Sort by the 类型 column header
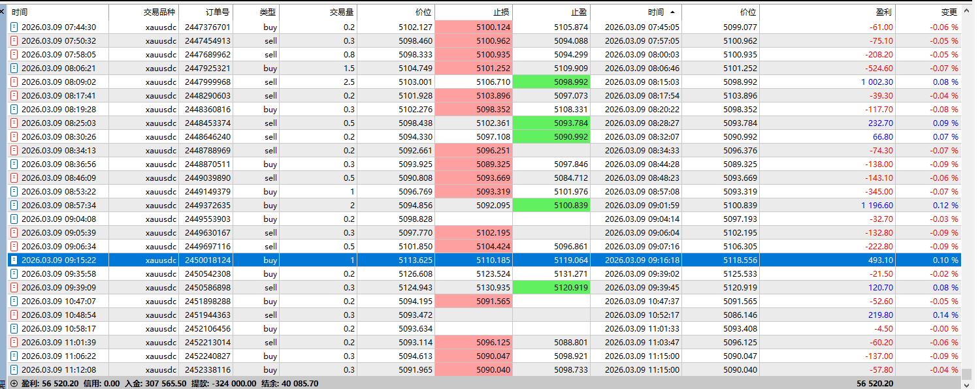Viewport: 980px width, 389px height. coord(256,12)
